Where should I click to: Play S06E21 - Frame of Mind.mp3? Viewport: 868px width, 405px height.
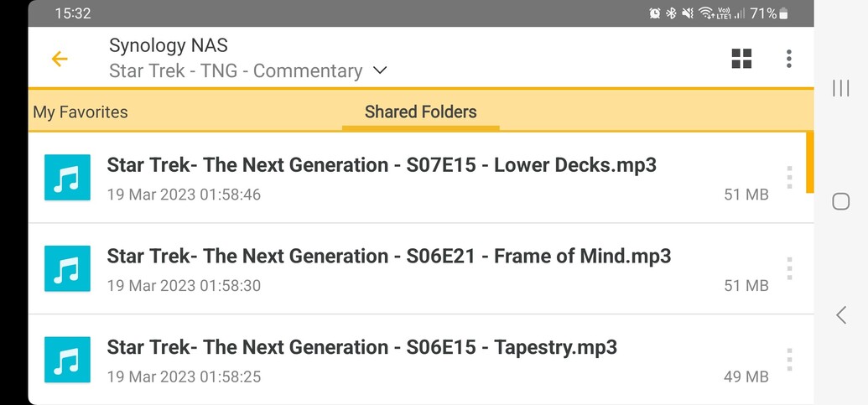point(389,257)
